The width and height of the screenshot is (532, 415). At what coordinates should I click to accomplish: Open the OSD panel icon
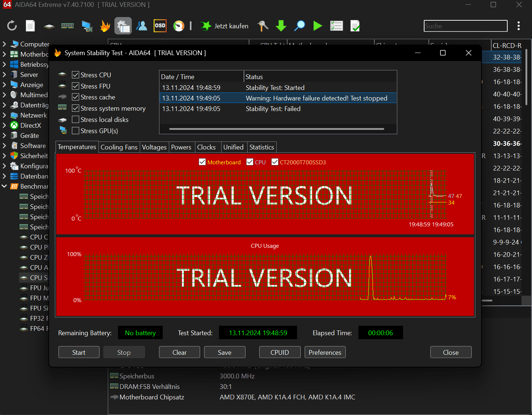coord(160,26)
